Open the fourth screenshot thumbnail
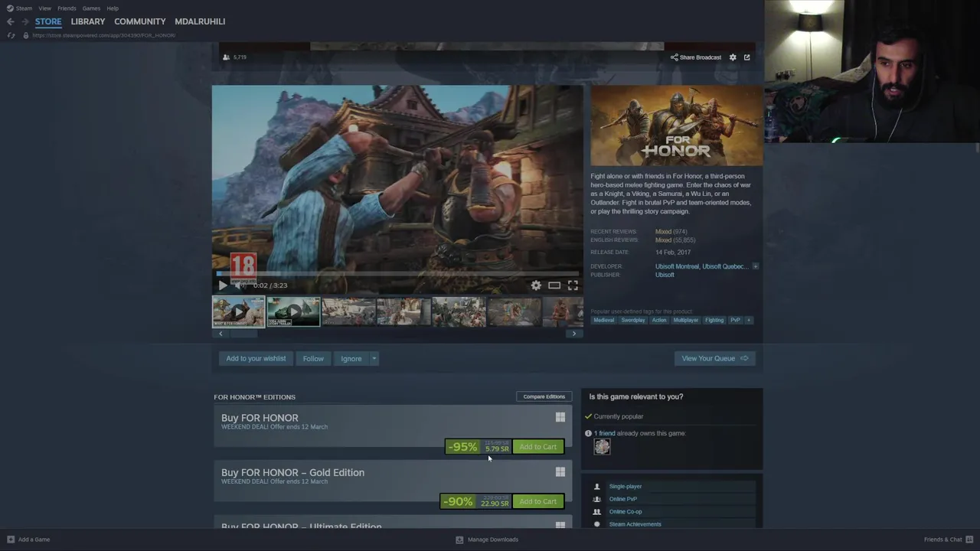980x551 pixels. point(403,311)
